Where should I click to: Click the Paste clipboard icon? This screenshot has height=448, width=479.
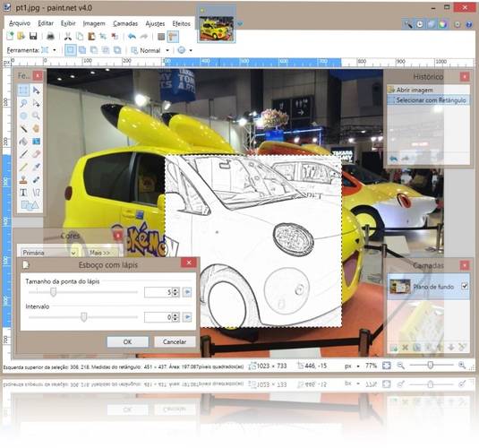pyautogui.click(x=91, y=37)
